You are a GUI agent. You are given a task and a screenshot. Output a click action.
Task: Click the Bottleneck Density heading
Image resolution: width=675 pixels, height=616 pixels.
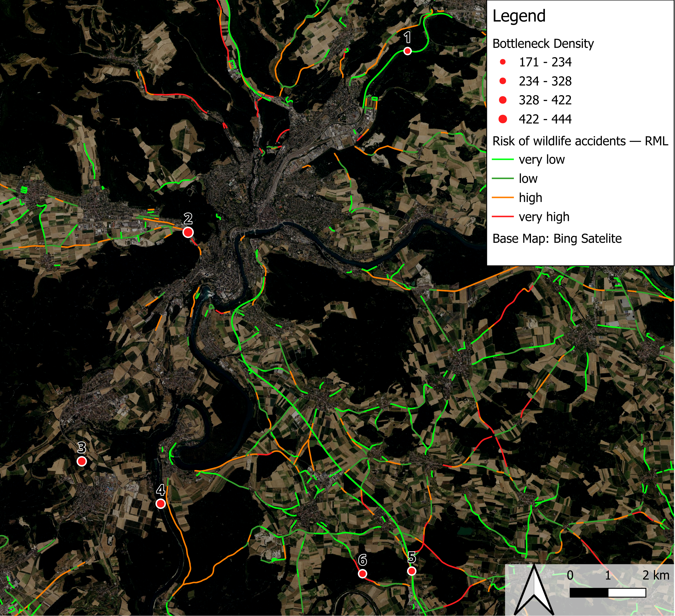543,43
